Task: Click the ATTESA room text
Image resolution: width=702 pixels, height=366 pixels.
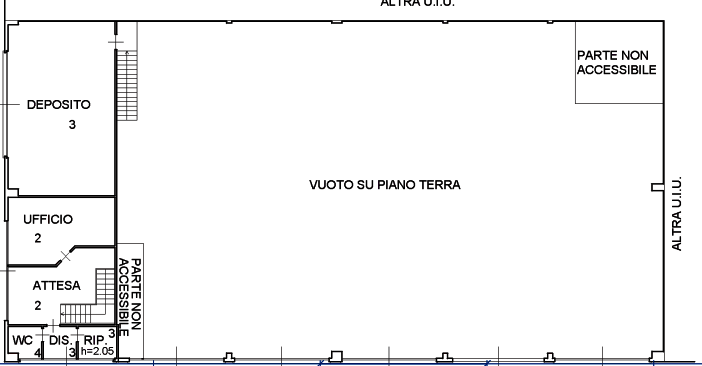Action: click(x=56, y=285)
